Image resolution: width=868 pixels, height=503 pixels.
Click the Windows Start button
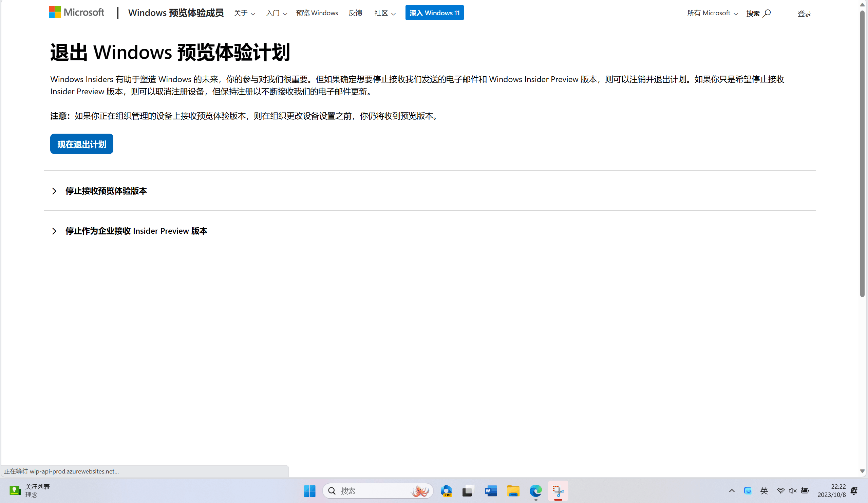click(x=309, y=490)
